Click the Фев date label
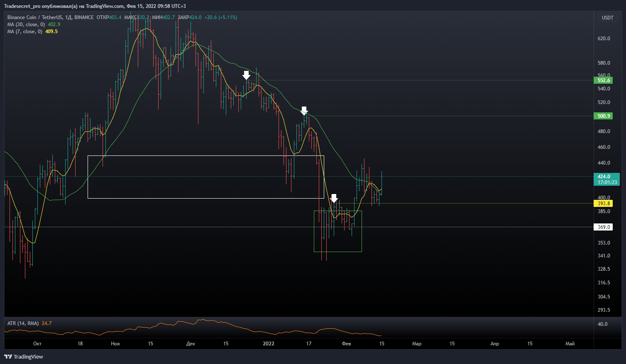The height and width of the screenshot is (364, 626). tap(346, 344)
